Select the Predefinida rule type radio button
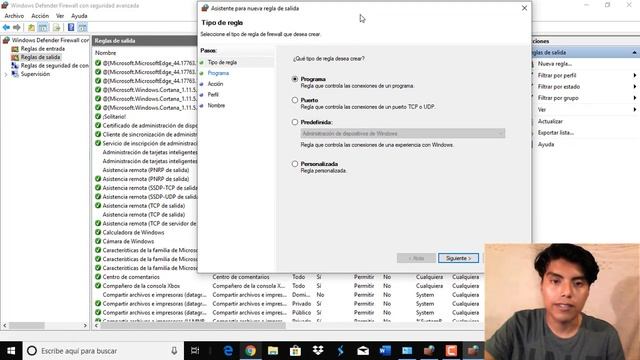The image size is (640, 360). (295, 122)
